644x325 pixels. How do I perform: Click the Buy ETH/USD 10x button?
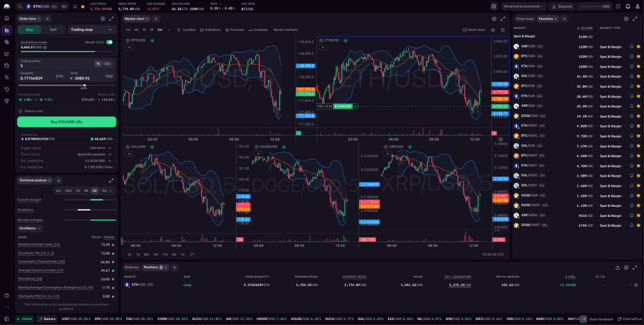(67, 122)
